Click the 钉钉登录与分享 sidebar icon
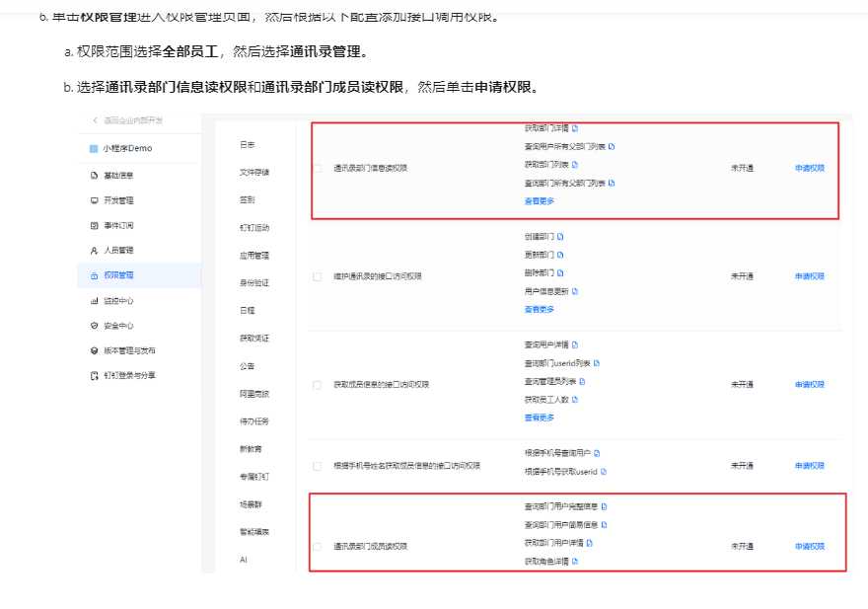 tap(94, 376)
